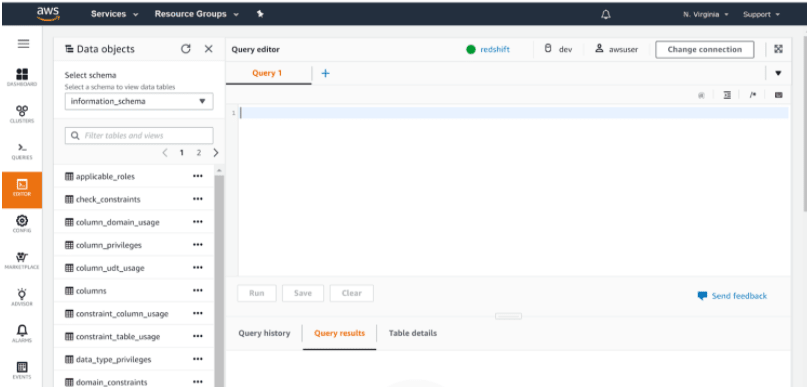The height and width of the screenshot is (387, 807).
Task: Open the N. Virginia region selector
Action: point(706,14)
